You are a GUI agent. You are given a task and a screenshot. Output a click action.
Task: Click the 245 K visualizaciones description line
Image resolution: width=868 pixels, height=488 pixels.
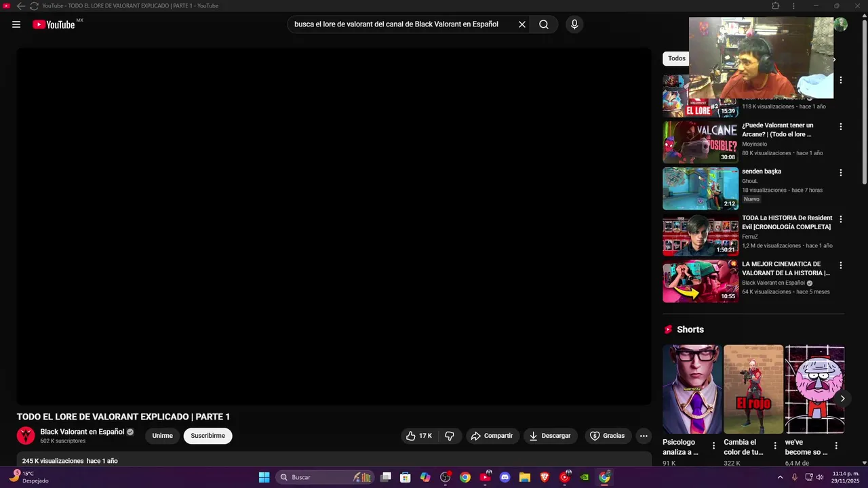(70, 461)
